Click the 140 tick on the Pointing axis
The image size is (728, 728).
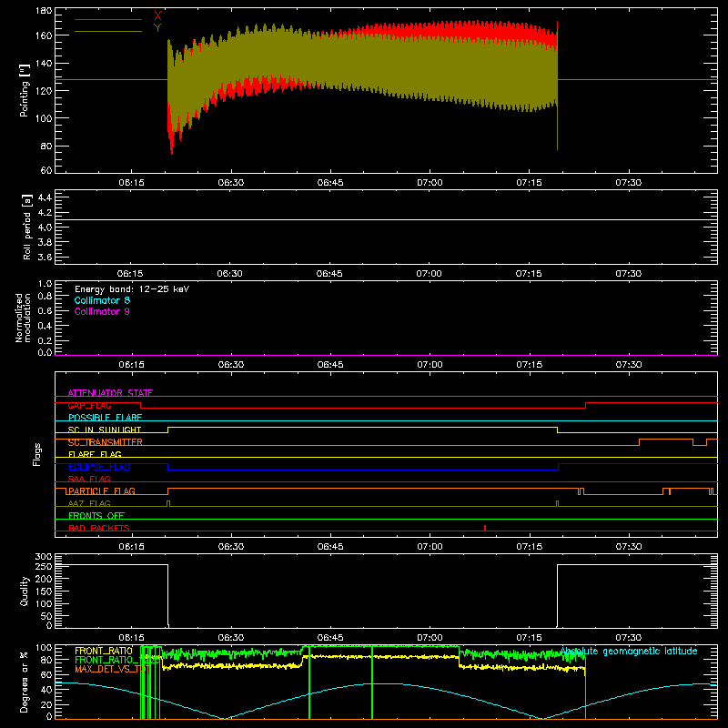44,64
